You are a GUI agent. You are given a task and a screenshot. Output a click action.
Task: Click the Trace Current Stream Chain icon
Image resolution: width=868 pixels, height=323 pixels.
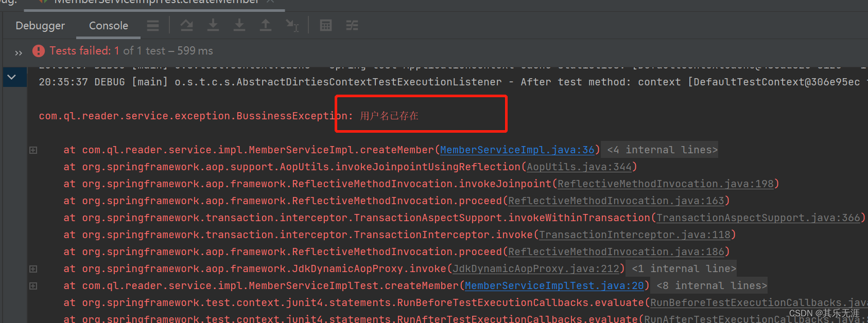[x=352, y=25]
